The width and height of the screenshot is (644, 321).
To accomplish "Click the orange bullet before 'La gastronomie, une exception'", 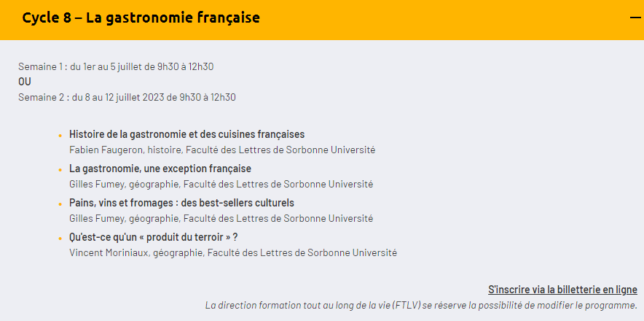I will (60, 169).
